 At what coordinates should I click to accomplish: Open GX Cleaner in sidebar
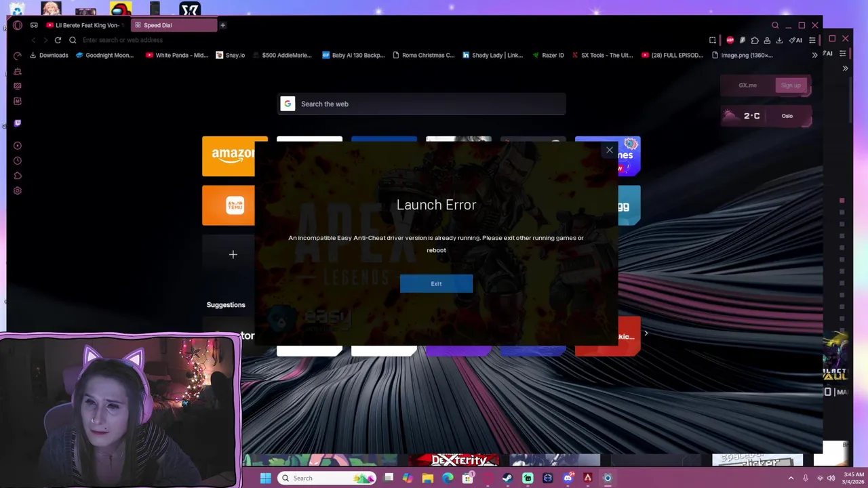[x=18, y=70]
